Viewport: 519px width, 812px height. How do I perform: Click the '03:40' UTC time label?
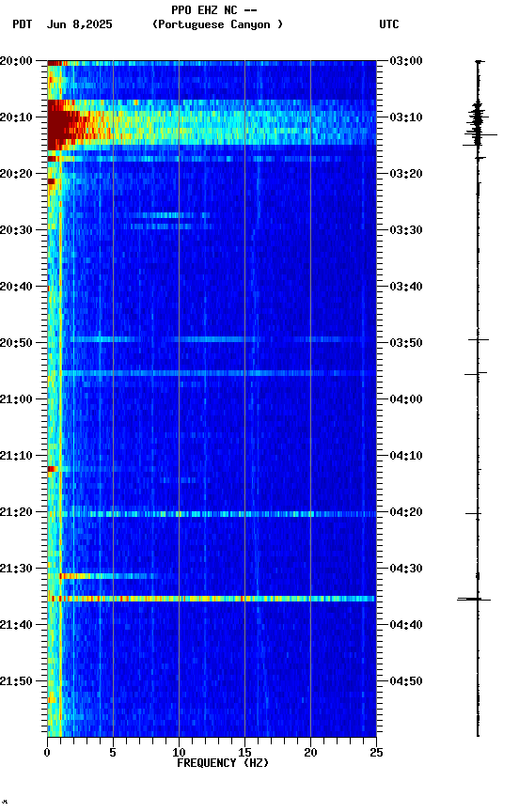[x=406, y=287]
